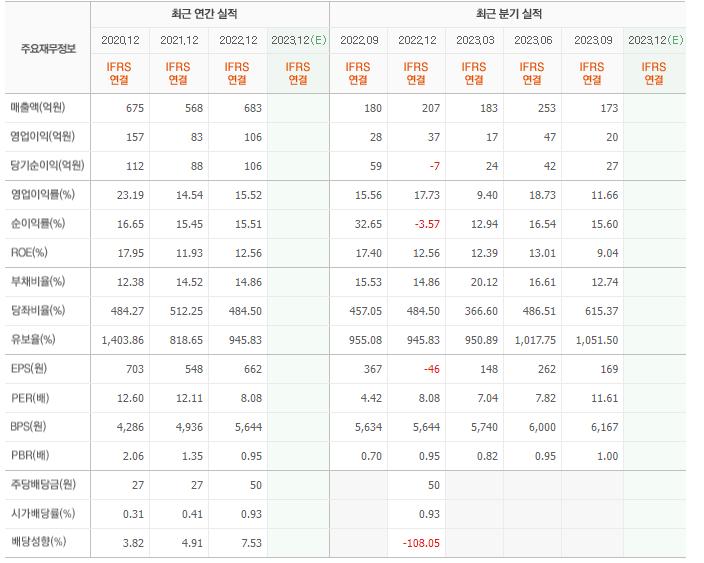Click revenue value 675 for 2020.12

135,108
